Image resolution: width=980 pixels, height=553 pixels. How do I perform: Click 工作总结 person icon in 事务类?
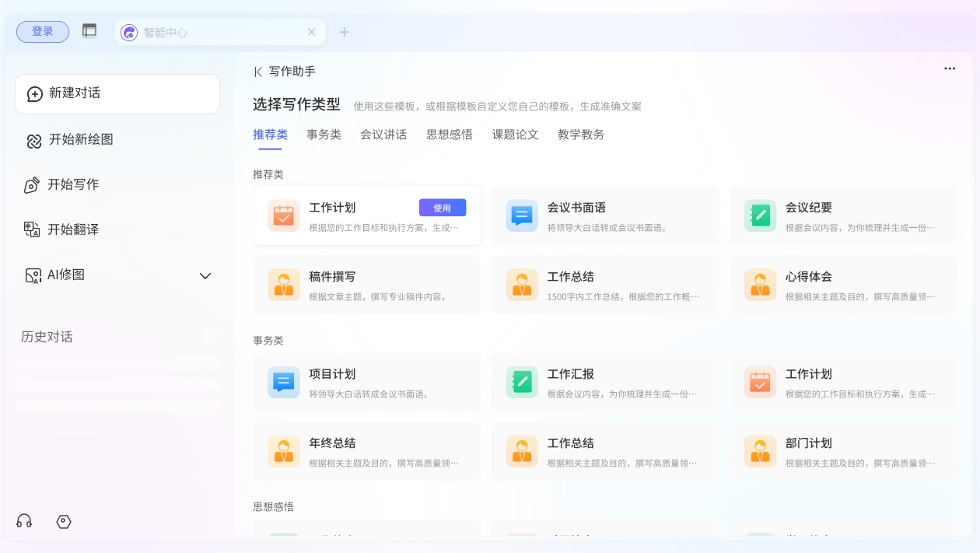(522, 451)
